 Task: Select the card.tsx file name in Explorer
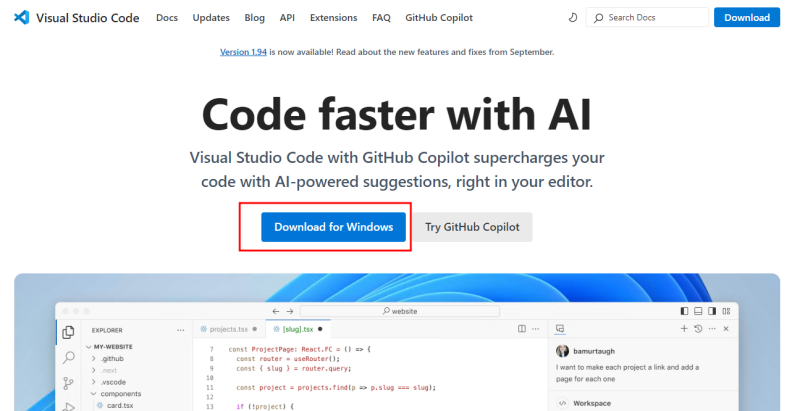120,405
